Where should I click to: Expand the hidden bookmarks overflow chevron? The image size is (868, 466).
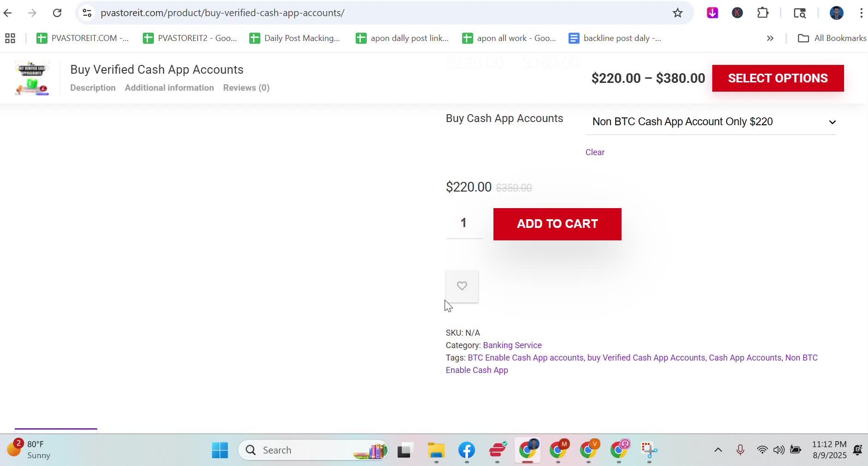[770, 38]
